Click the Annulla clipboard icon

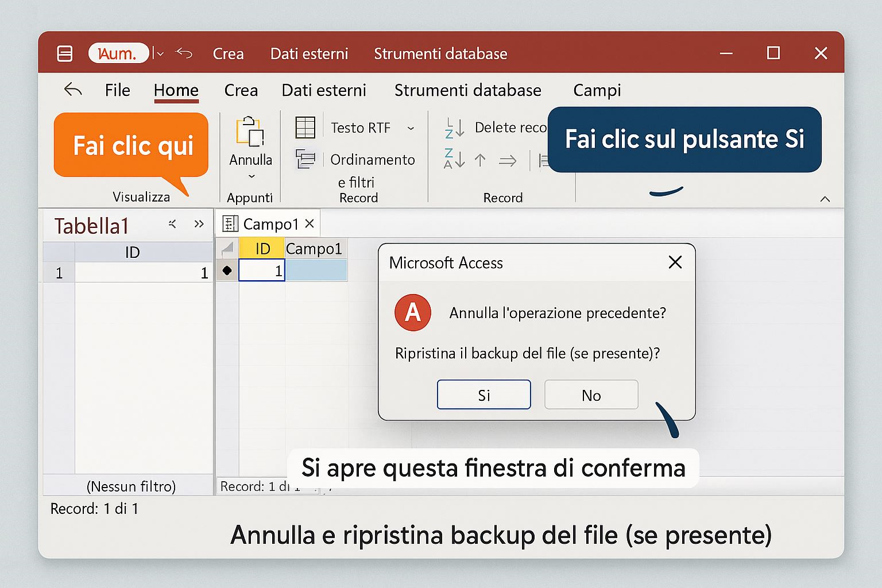click(x=250, y=131)
